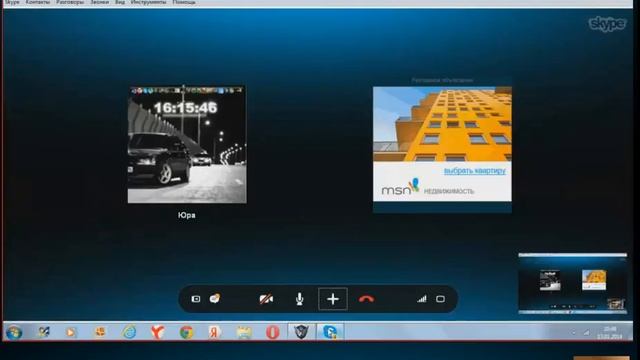The height and width of the screenshot is (360, 640).
Task: Switch to the shield-icon app in taskbar
Action: 302,332
